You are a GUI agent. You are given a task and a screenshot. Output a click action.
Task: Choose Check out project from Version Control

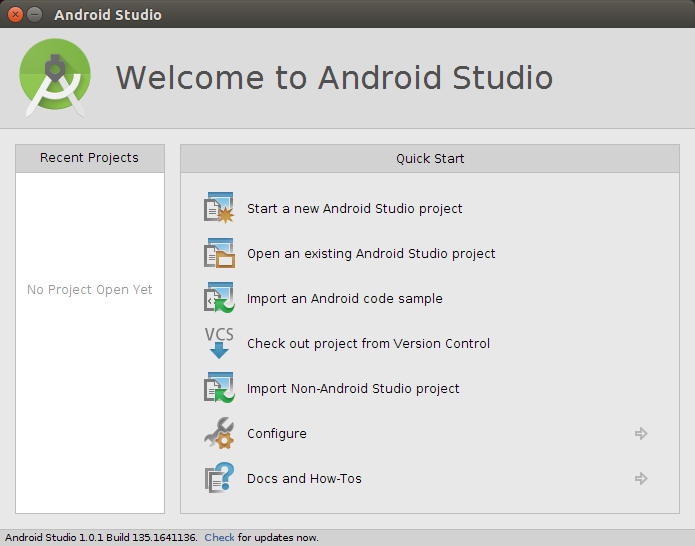[368, 344]
